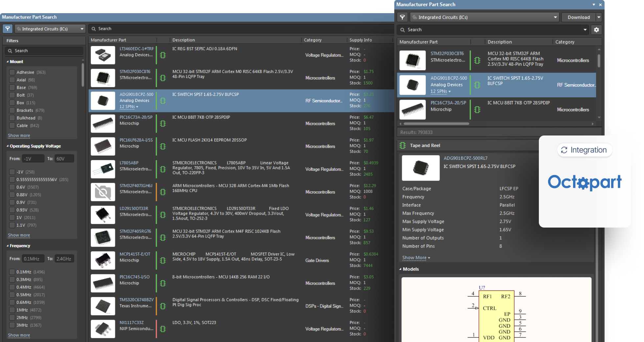The height and width of the screenshot is (342, 644).
Task: Check the Axial mount filter
Action: (x=12, y=80)
